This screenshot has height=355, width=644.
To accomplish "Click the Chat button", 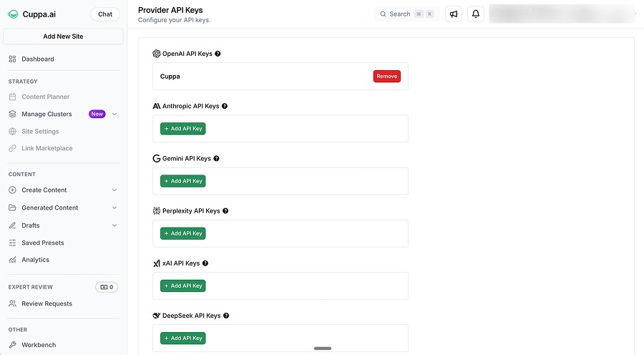I will tap(105, 14).
